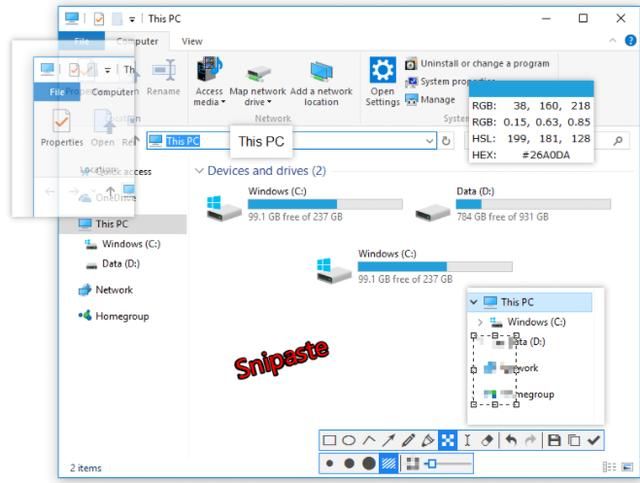The width and height of the screenshot is (640, 483).
Task: Collapse the ribbon with the chevron
Action: tap(613, 40)
